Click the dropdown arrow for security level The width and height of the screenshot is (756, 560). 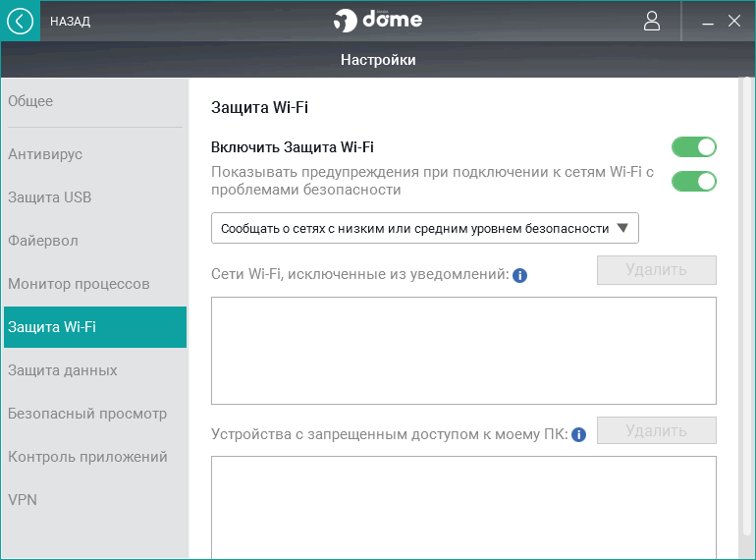[x=622, y=229]
